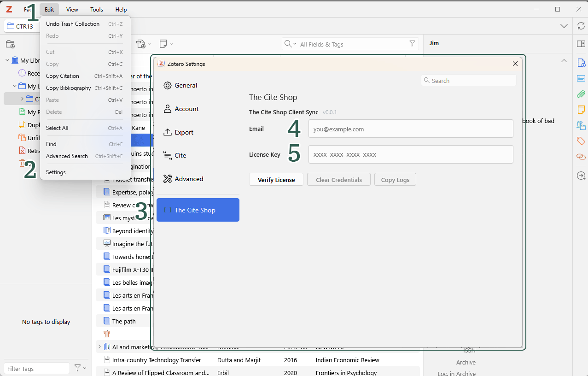Expand the AI and marketing item row
The height and width of the screenshot is (376, 588).
(99, 347)
